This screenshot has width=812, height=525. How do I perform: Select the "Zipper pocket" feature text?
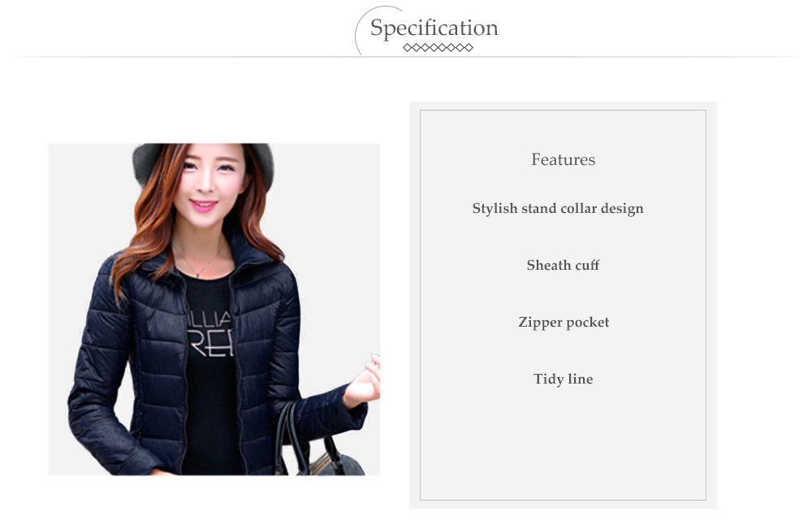pos(564,323)
